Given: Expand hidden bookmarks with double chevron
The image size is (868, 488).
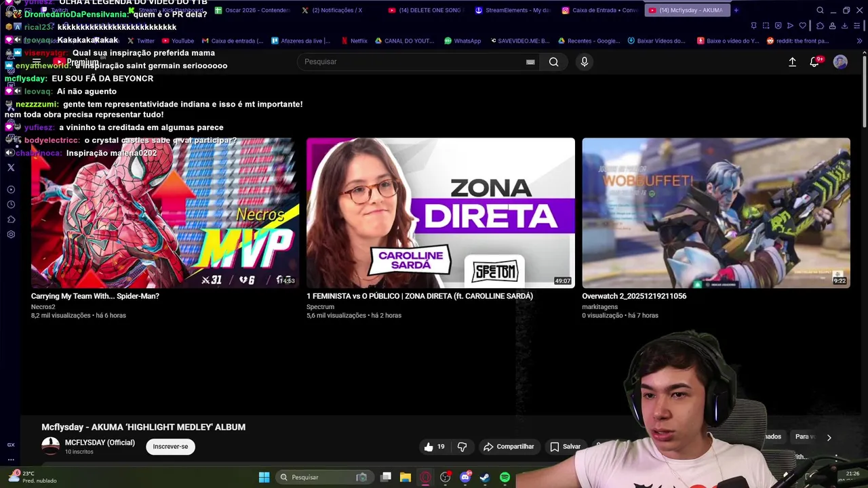Looking at the screenshot, I should (859, 41).
